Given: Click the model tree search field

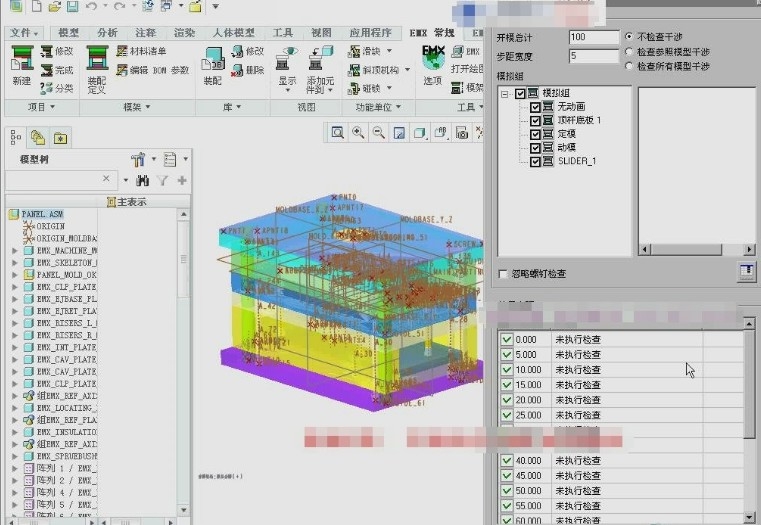Looking at the screenshot, I should (x=59, y=180).
